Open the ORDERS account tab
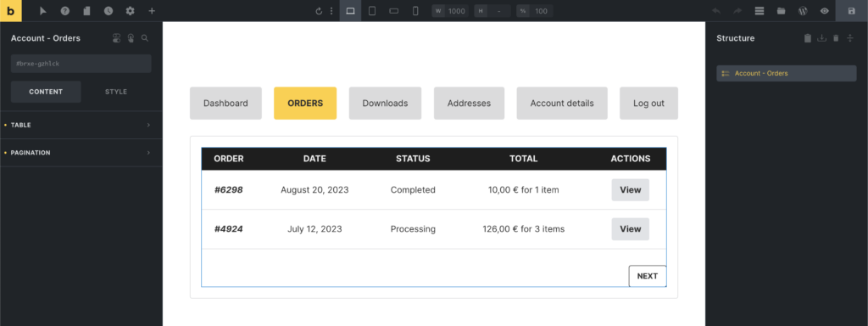Viewport: 868px width, 326px height. (305, 103)
